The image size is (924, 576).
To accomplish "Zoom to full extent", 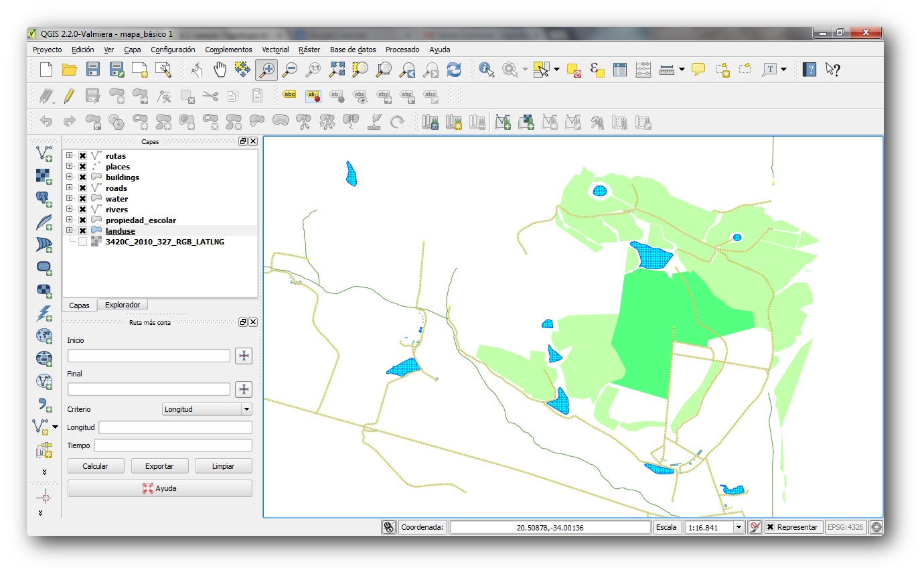I will 337,69.
